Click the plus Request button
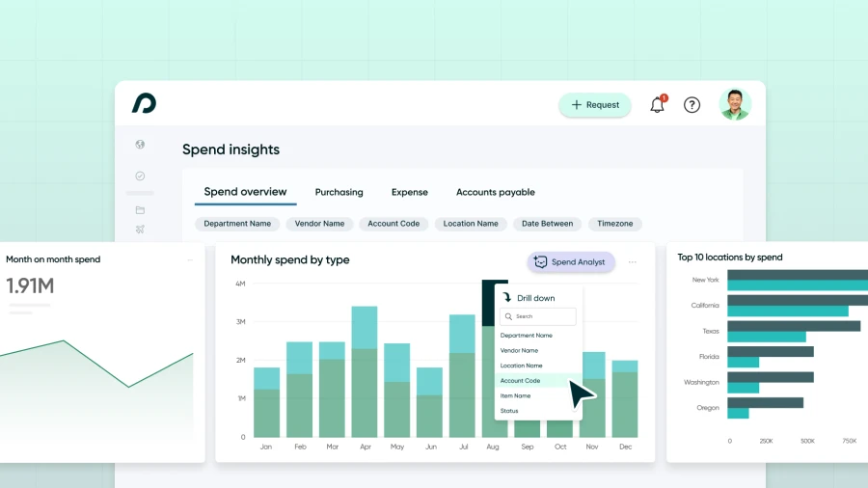 coord(594,104)
